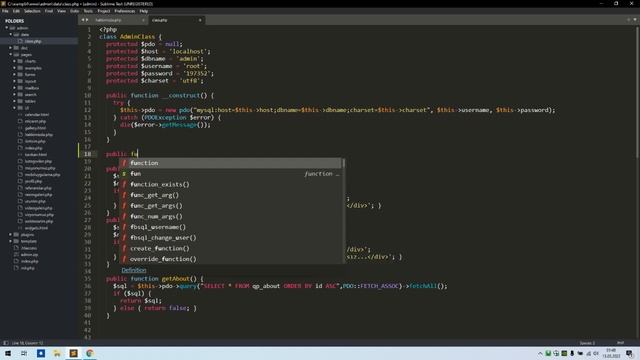Expand the tables folder
640x360 pixels.
[x=14, y=101]
